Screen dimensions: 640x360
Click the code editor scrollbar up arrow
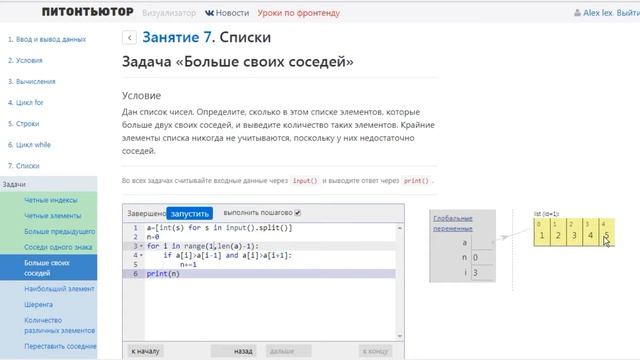coord(400,228)
